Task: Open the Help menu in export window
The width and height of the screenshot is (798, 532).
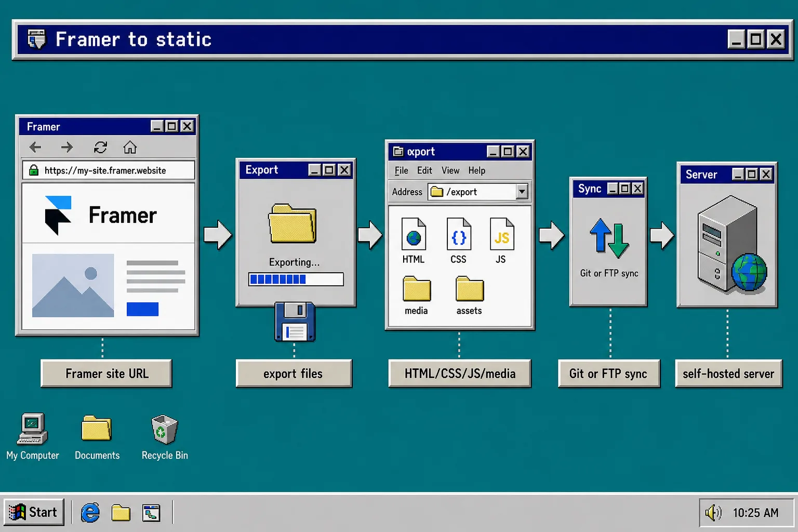Action: pyautogui.click(x=476, y=170)
